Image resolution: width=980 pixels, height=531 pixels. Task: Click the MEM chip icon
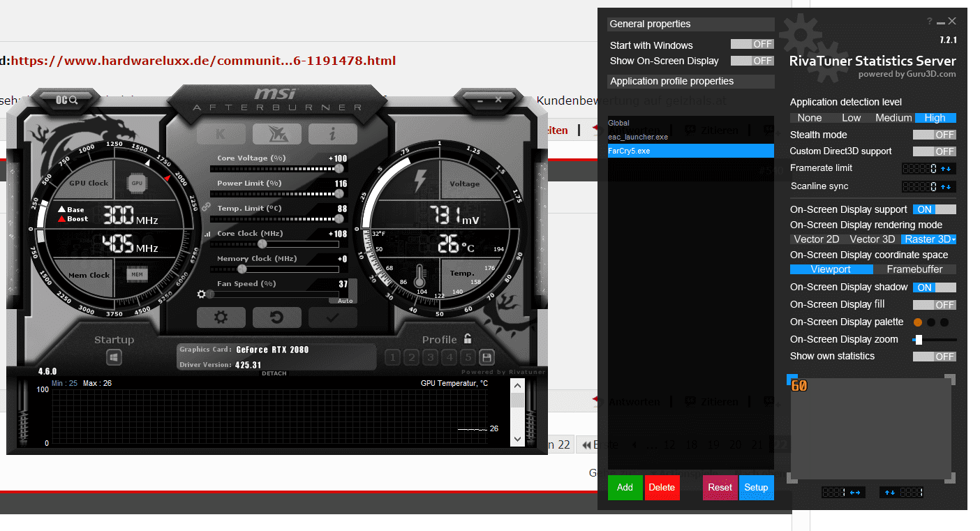tap(137, 274)
